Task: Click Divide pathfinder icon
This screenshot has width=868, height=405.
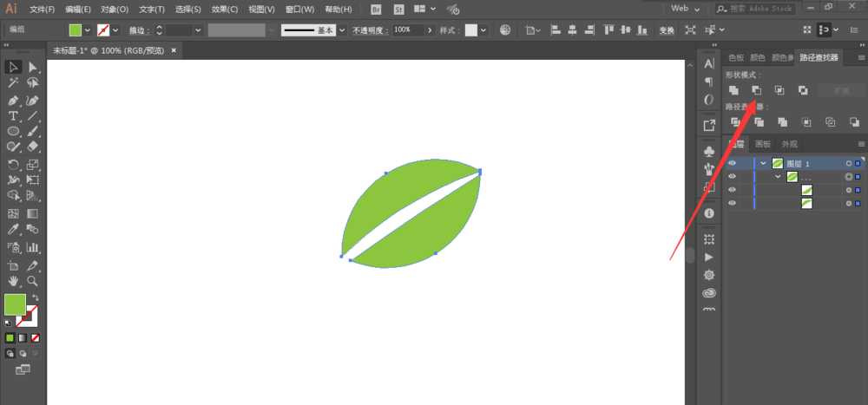Action: tap(736, 122)
